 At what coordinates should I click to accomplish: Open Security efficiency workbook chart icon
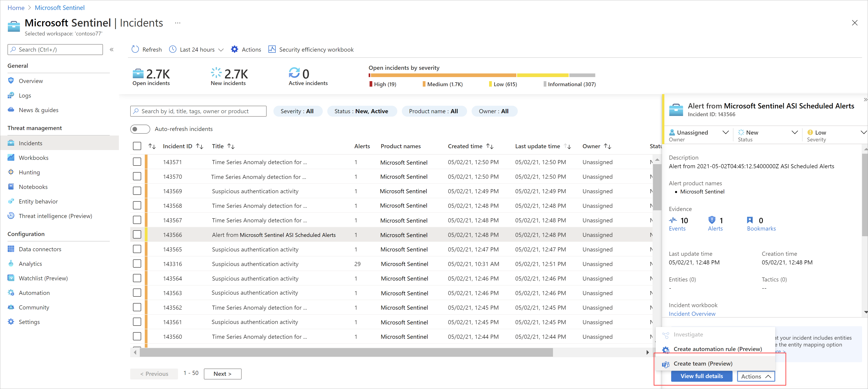pyautogui.click(x=272, y=49)
